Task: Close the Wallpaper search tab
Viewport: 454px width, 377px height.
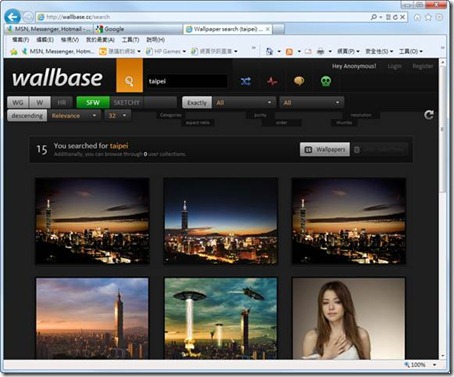Action: [x=268, y=29]
